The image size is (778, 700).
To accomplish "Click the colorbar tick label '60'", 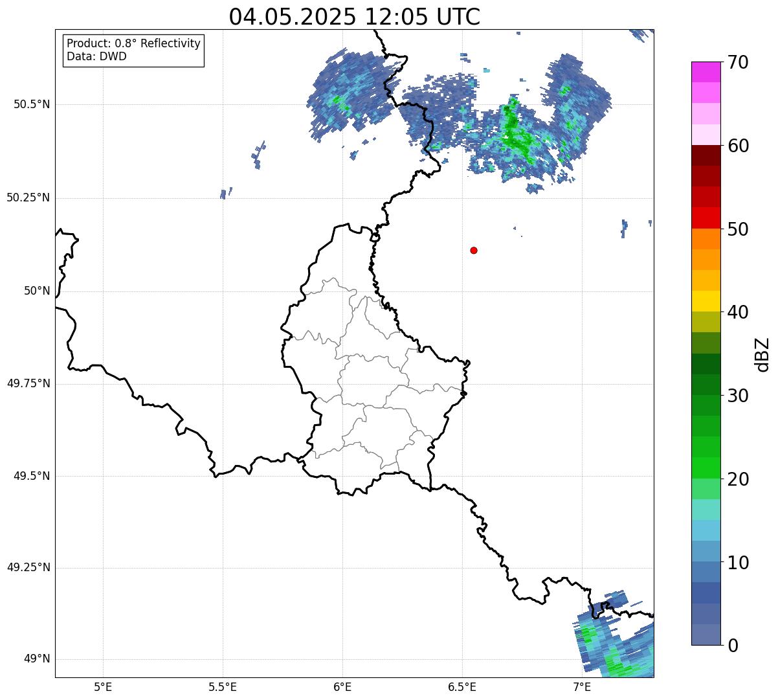I will coord(738,146).
